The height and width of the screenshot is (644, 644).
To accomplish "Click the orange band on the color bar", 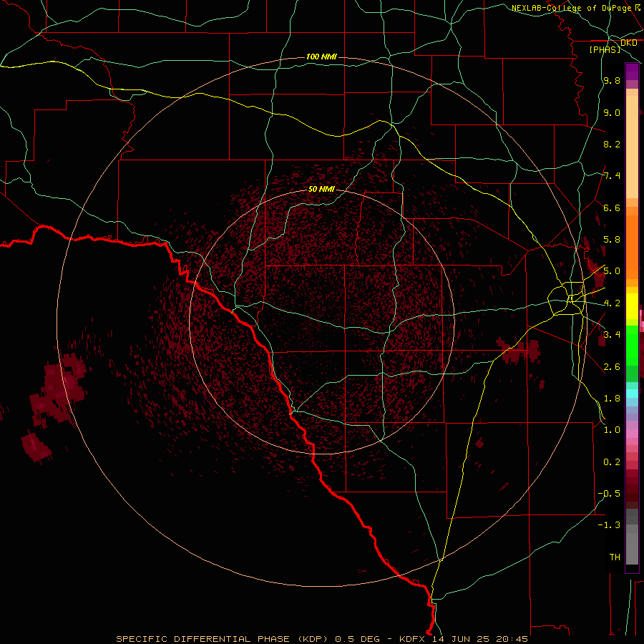I will [x=632, y=248].
